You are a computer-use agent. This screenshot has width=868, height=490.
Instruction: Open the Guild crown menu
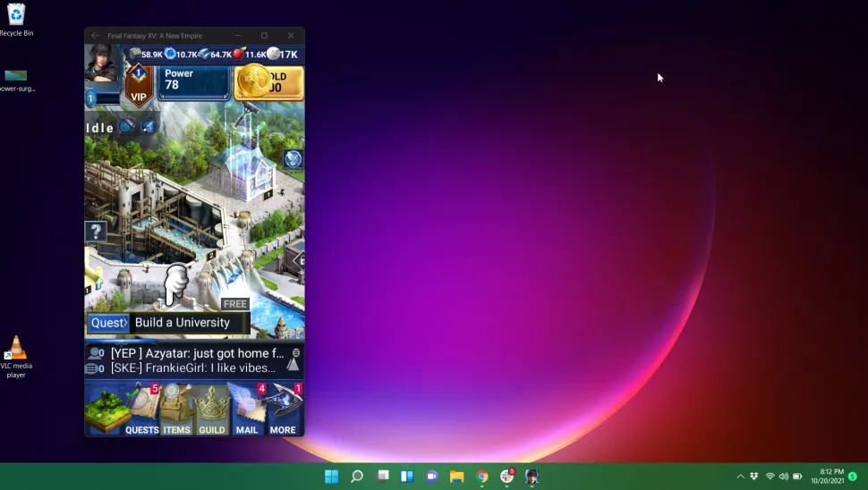212,411
